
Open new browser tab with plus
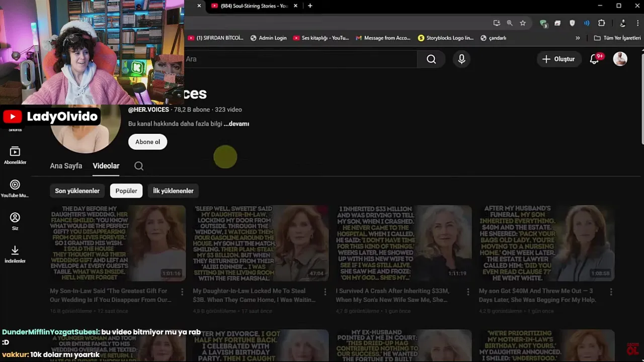click(310, 6)
